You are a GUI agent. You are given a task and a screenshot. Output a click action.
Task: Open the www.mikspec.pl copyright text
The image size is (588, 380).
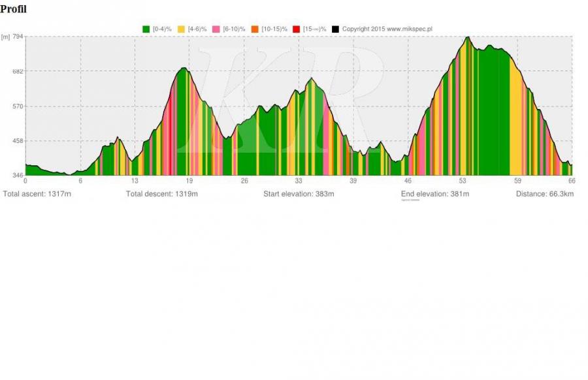pyautogui.click(x=387, y=29)
